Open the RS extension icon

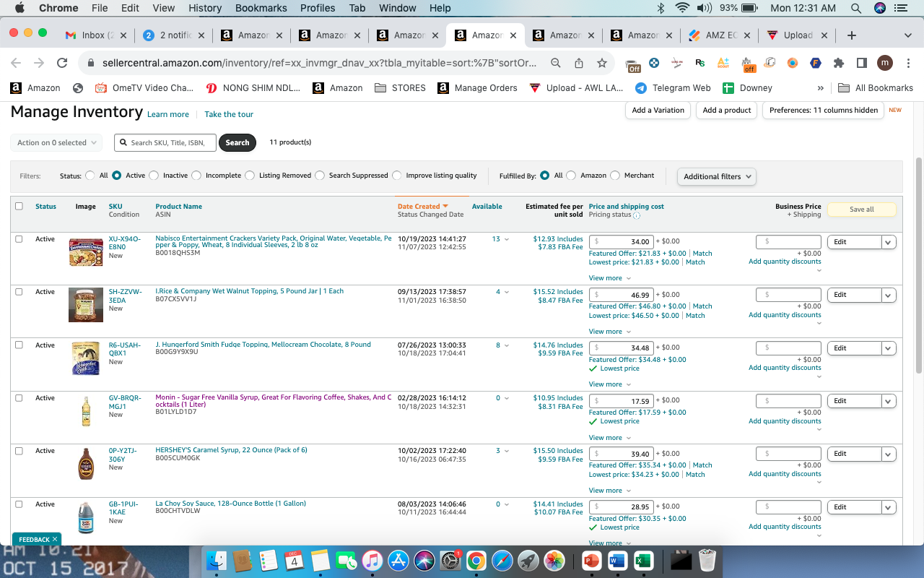[x=700, y=63]
